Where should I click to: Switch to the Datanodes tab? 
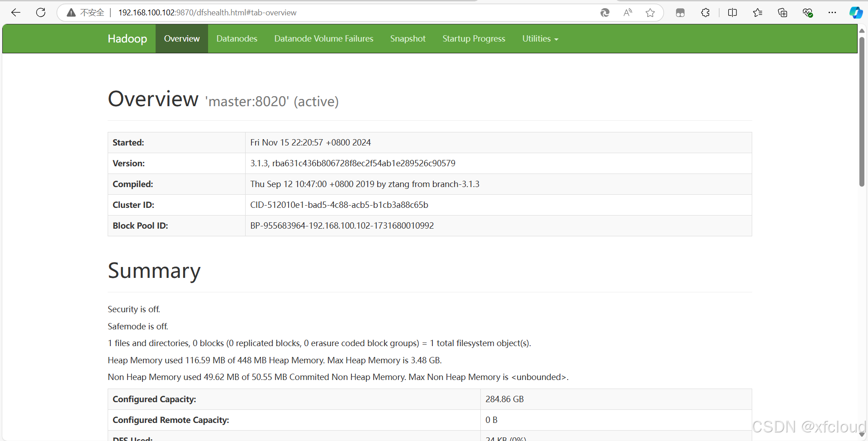[x=237, y=39]
